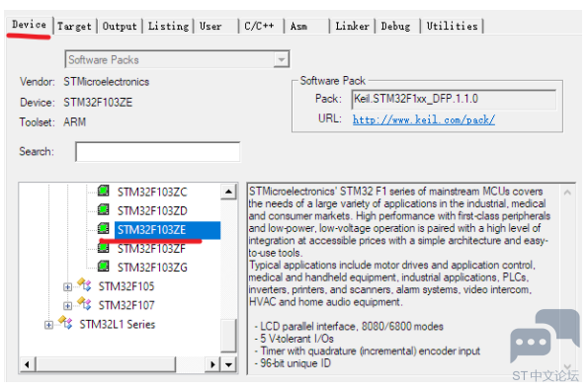Image resolution: width=588 pixels, height=391 pixels.
Task: Click the STM32F105 family icon
Action: tap(84, 284)
